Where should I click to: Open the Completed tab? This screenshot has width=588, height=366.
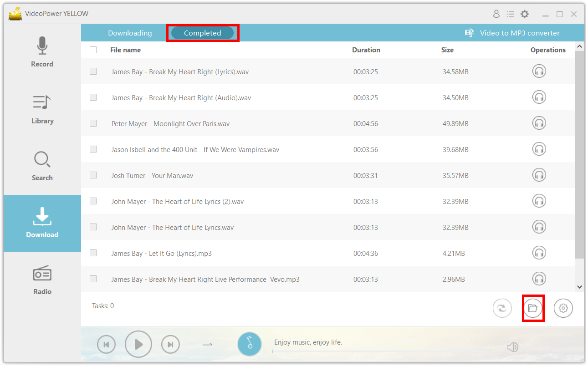(202, 33)
